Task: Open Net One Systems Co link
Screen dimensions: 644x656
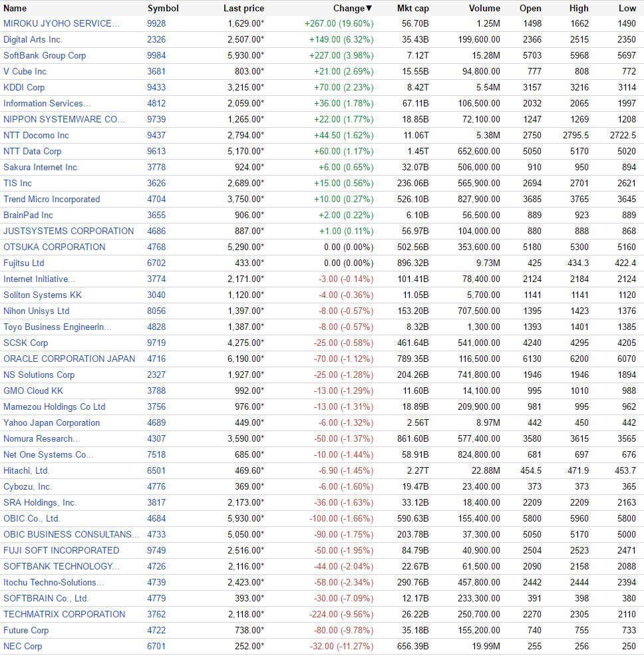Action: [48, 455]
